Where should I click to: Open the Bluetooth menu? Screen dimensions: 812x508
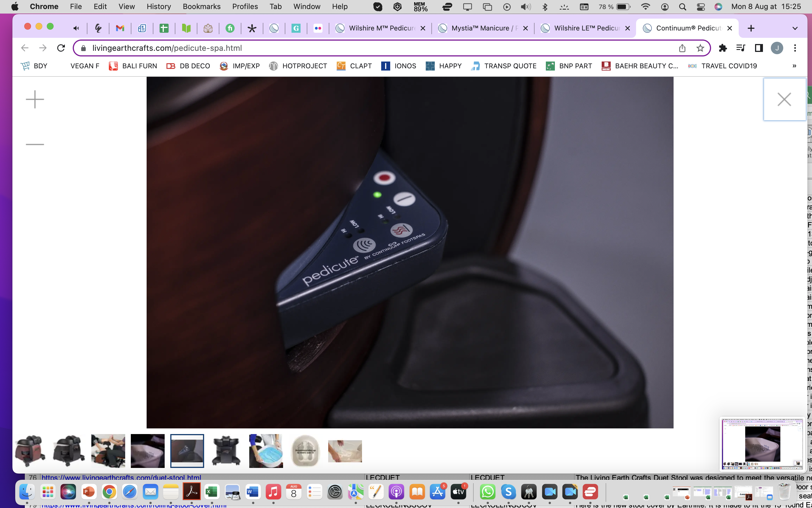click(545, 7)
